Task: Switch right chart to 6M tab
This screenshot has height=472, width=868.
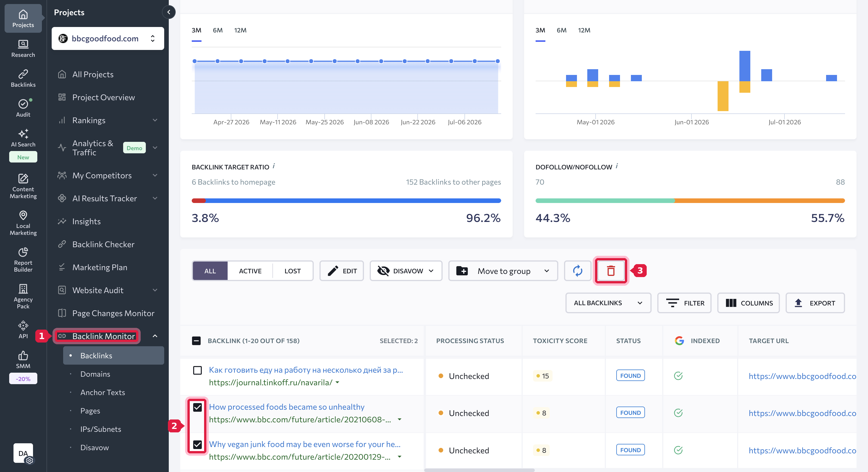Action: click(x=561, y=30)
